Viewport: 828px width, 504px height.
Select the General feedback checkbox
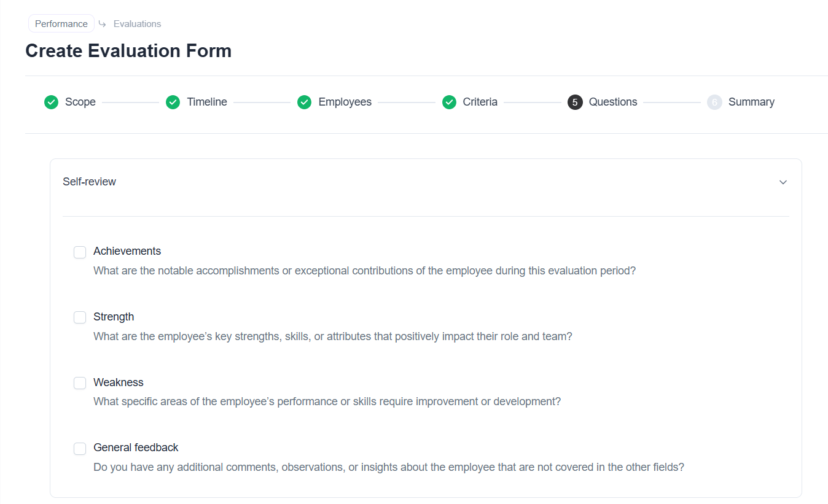click(x=80, y=449)
